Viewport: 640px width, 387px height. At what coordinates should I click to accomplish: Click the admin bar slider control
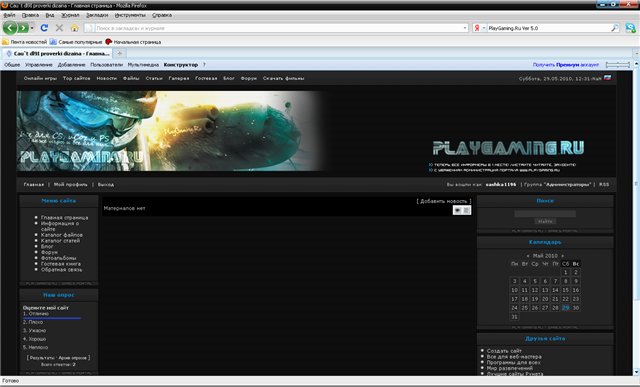click(618, 64)
